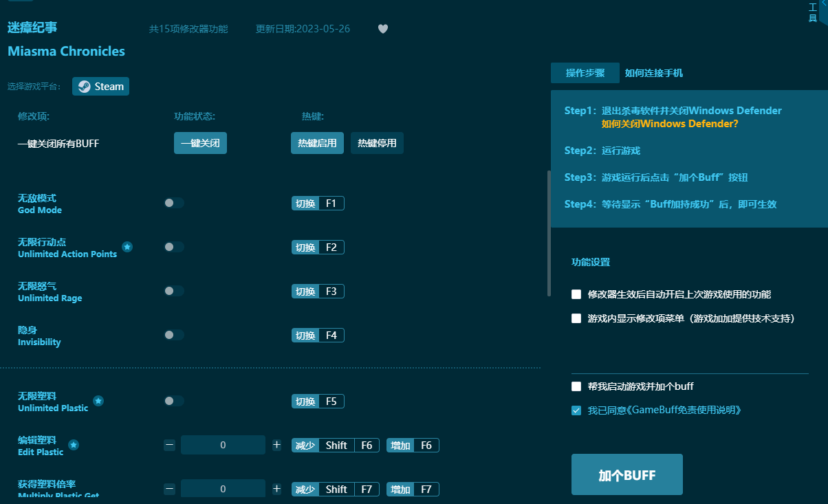Switch to the 如何连接手机 tab
Image resolution: width=828 pixels, height=504 pixels.
point(653,73)
